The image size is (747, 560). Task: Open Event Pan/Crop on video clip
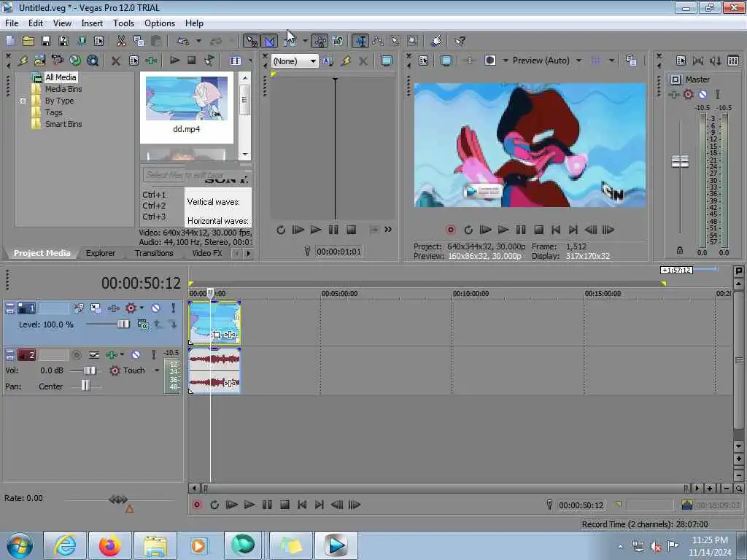217,335
